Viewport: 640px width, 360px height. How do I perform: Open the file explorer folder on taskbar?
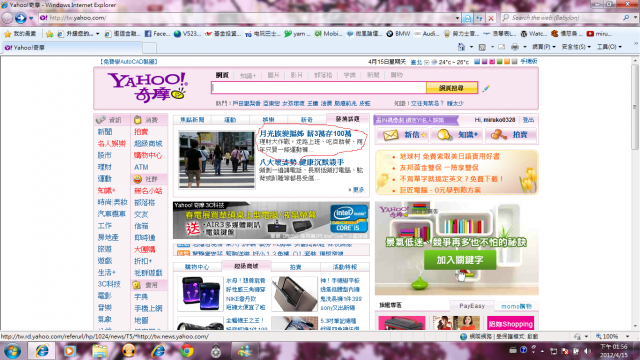[100, 351]
